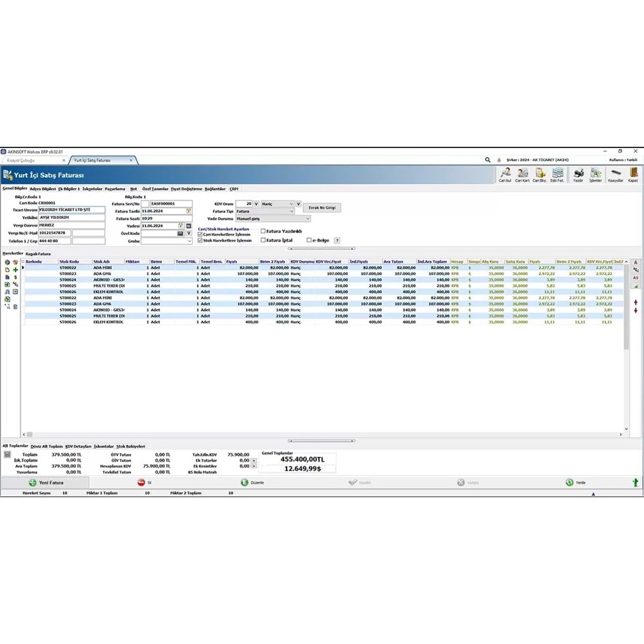This screenshot has height=644, width=644.
Task: Open the Kapalı Fatura tab
Action: [x=38, y=254]
